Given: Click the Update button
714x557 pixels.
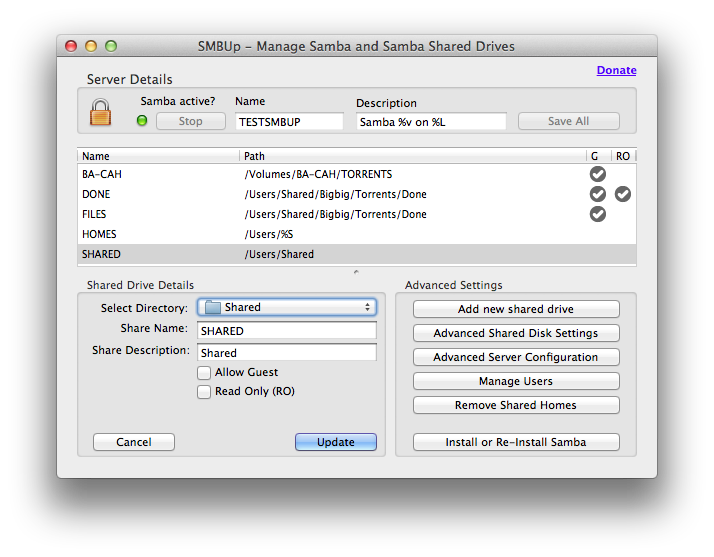Looking at the screenshot, I should click(x=336, y=442).
